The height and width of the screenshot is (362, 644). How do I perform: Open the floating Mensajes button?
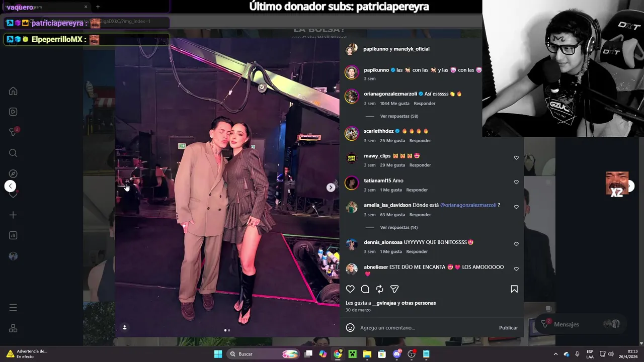(x=582, y=324)
